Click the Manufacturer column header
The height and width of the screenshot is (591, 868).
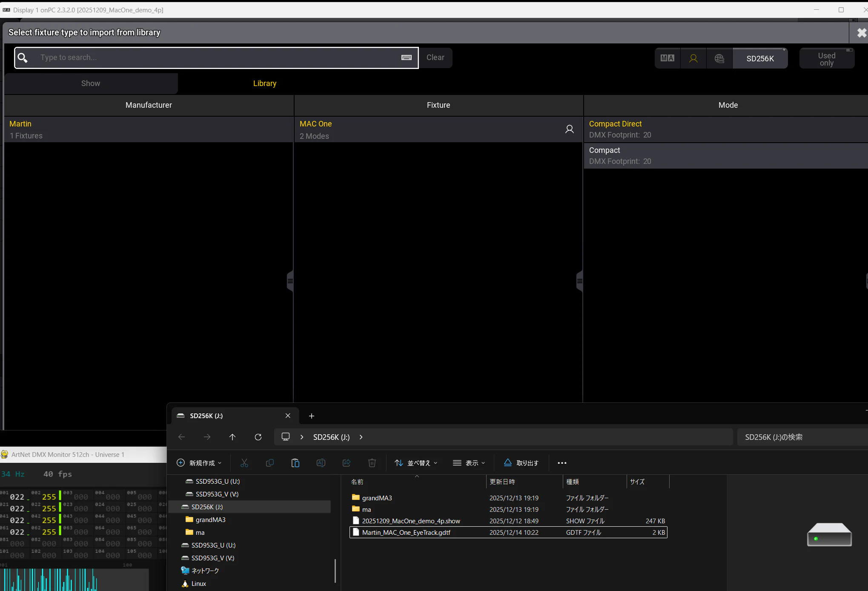click(149, 105)
